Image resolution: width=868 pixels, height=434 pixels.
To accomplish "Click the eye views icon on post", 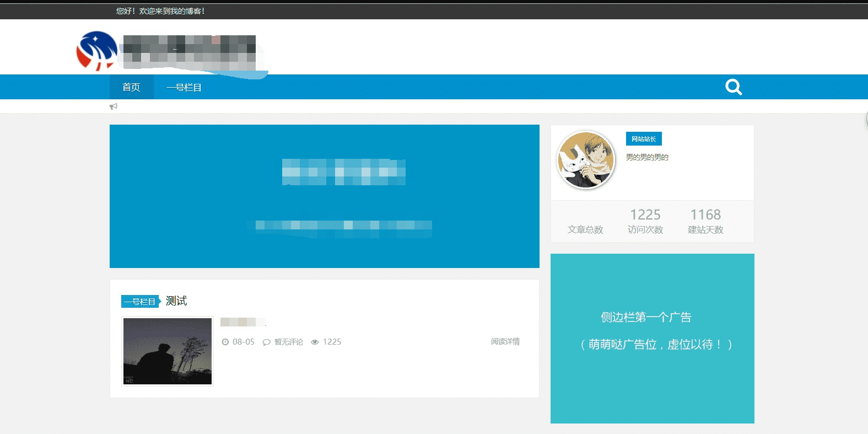I will coord(315,342).
